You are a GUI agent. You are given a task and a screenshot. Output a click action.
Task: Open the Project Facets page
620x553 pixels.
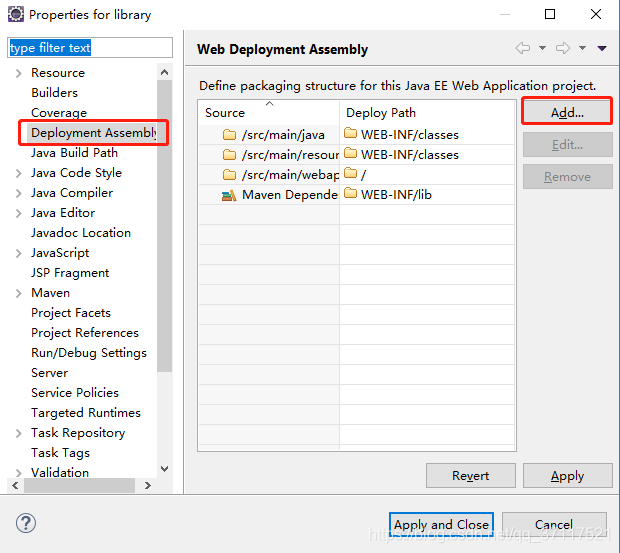[71, 313]
